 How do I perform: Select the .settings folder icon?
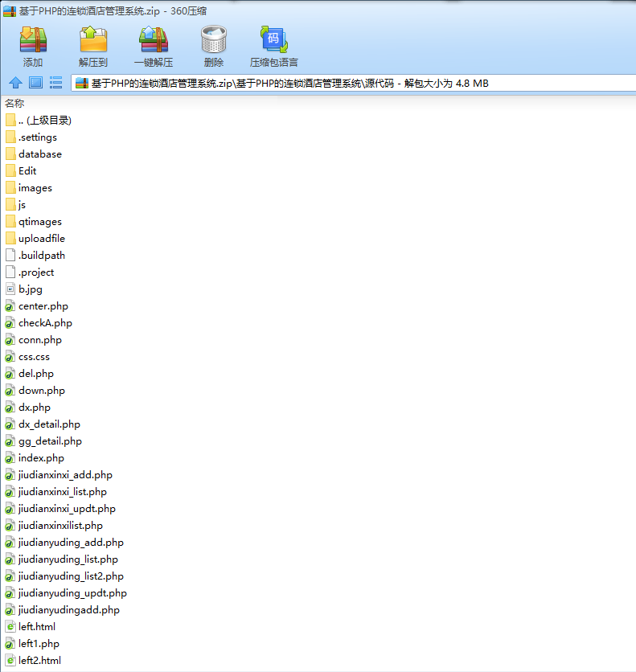10,137
